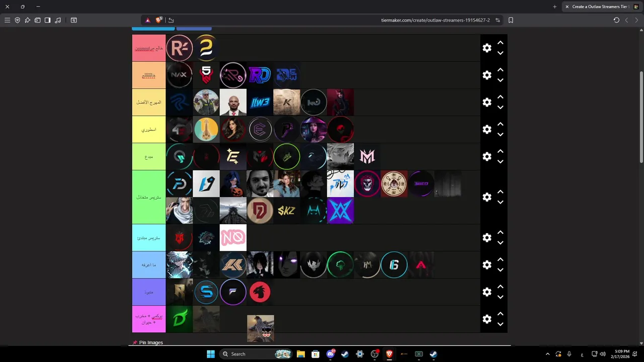Open File Explorer from the taskbar
Image resolution: width=644 pixels, height=362 pixels.
(x=300, y=354)
